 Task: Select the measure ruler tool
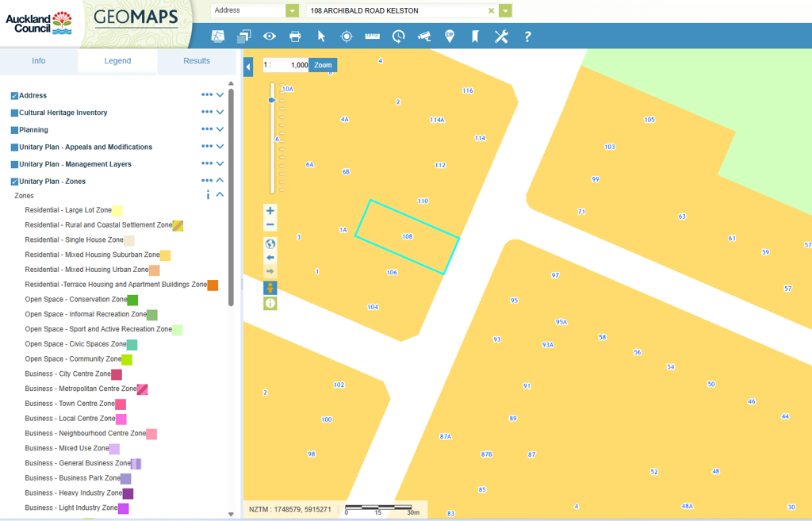372,36
